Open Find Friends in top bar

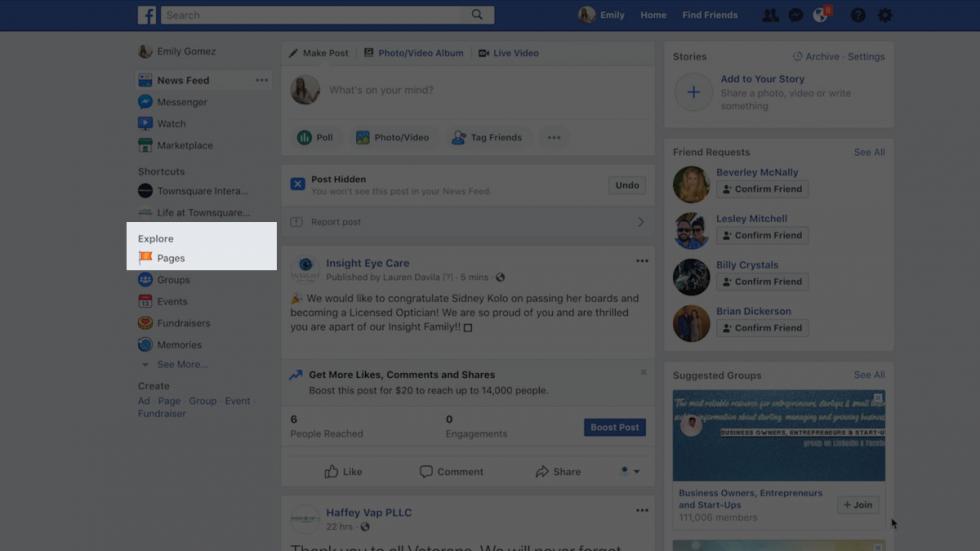[710, 15]
